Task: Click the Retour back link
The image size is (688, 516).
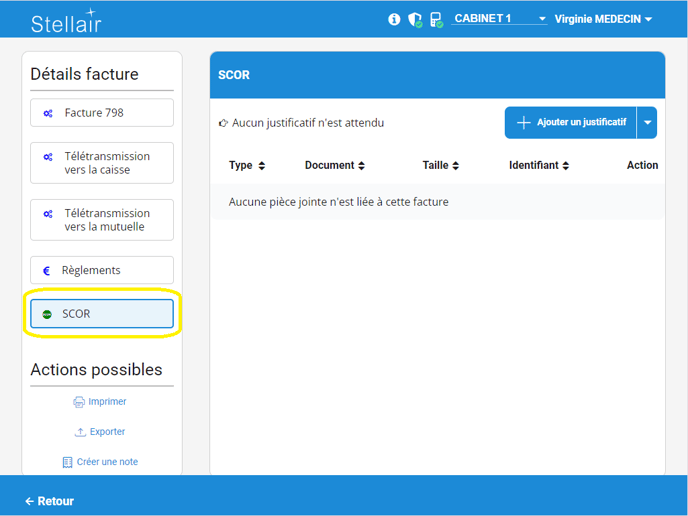Action: pos(49,501)
